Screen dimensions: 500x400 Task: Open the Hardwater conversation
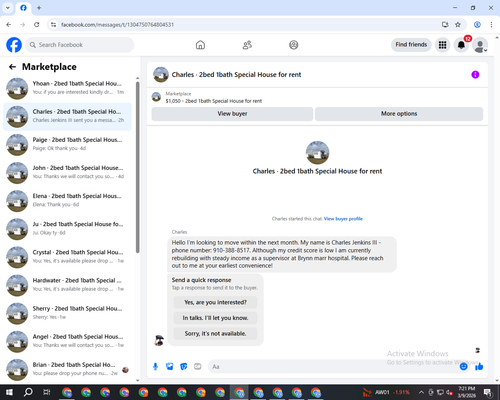pos(67,285)
